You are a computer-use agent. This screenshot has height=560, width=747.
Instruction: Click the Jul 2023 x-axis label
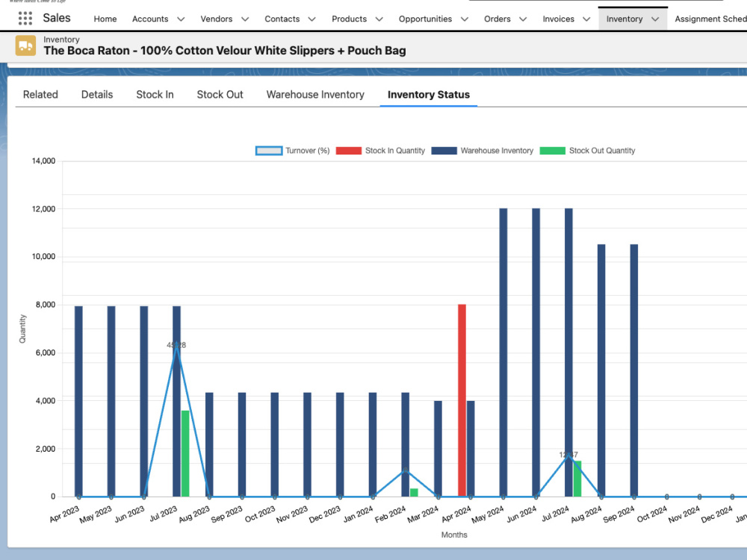(x=164, y=514)
